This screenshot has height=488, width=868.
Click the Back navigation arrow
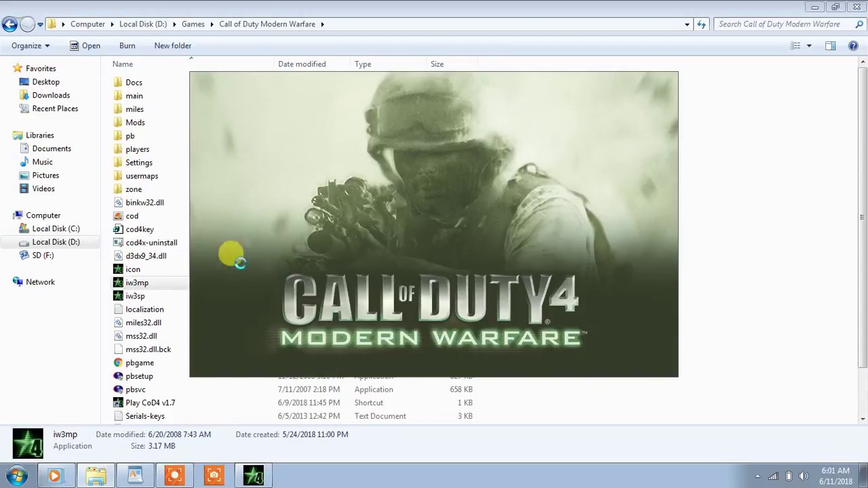click(x=9, y=24)
